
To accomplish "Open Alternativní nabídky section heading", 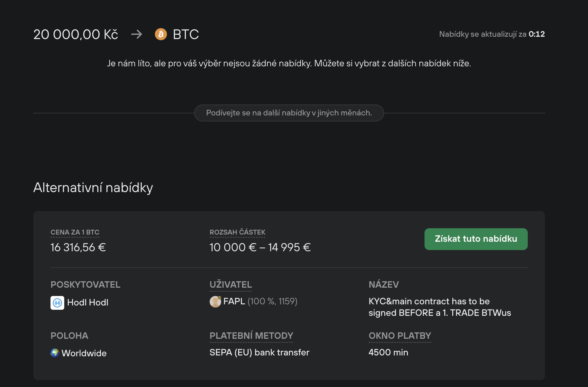I will pos(93,187).
